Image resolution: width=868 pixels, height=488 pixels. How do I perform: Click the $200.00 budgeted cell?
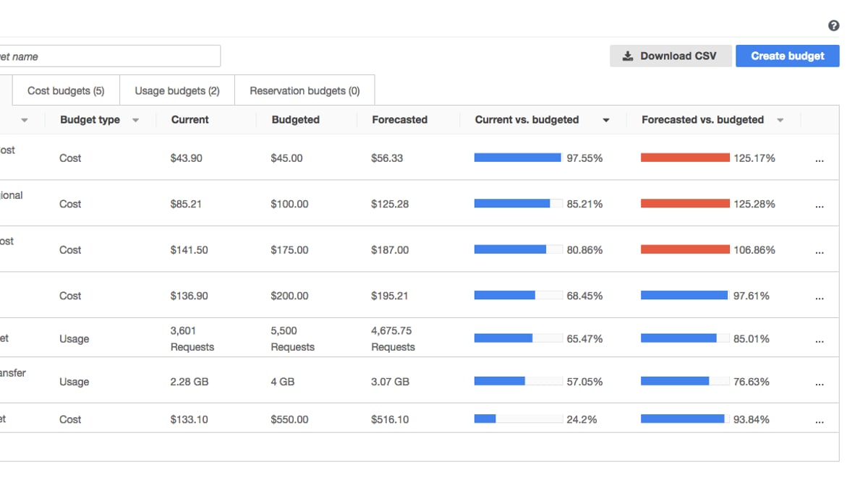(289, 296)
